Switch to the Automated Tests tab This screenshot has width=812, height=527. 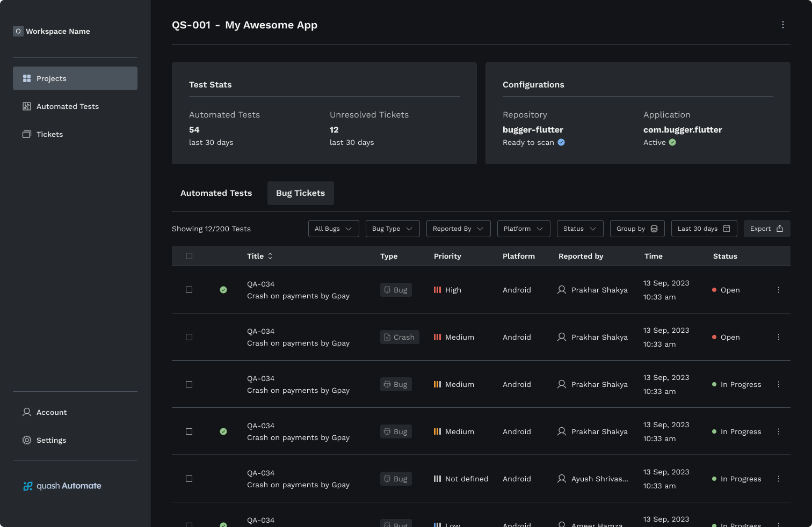click(216, 193)
